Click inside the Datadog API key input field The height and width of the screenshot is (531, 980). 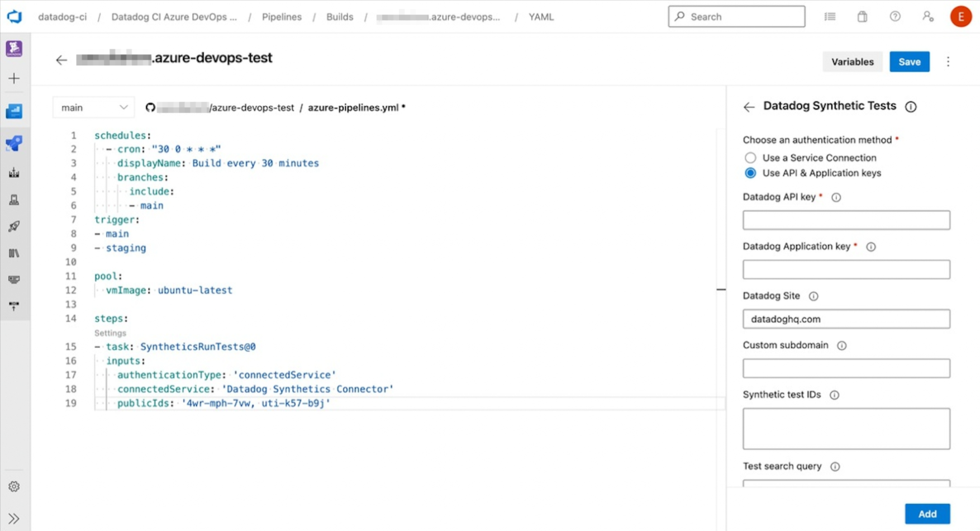(845, 220)
